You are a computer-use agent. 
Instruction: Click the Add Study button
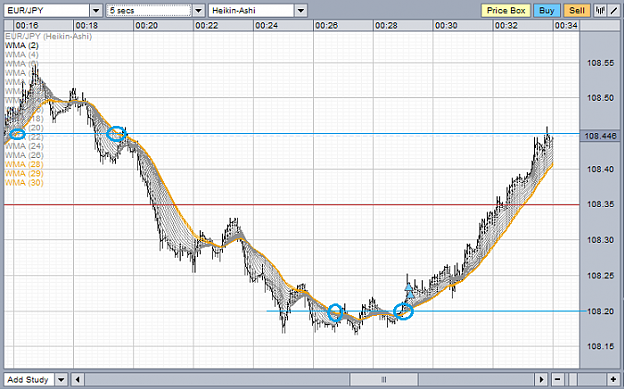(29, 379)
